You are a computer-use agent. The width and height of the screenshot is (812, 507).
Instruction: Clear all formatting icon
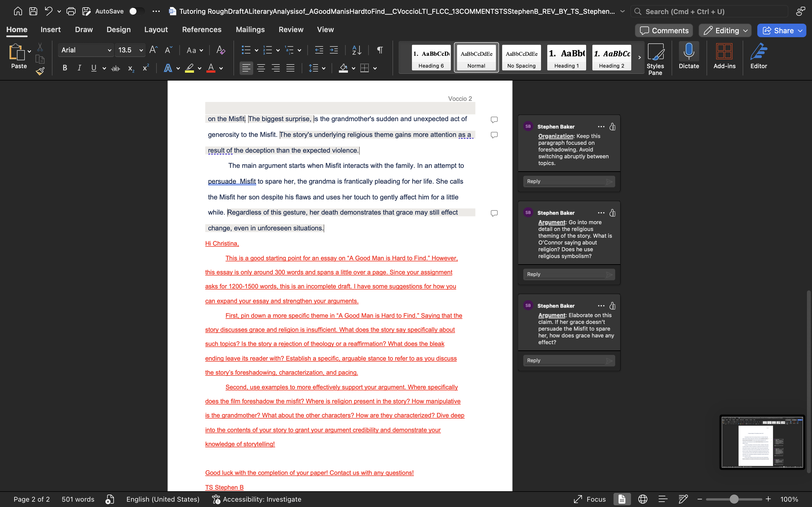click(220, 50)
